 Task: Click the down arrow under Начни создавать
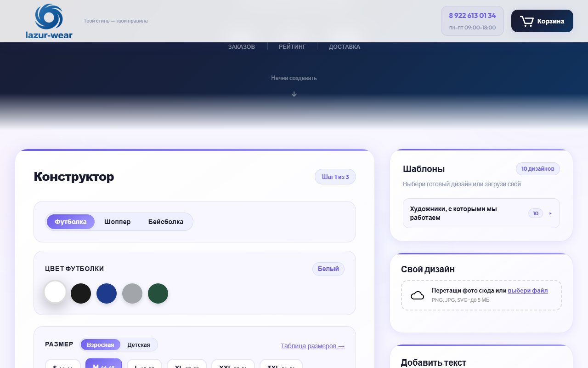coord(294,94)
